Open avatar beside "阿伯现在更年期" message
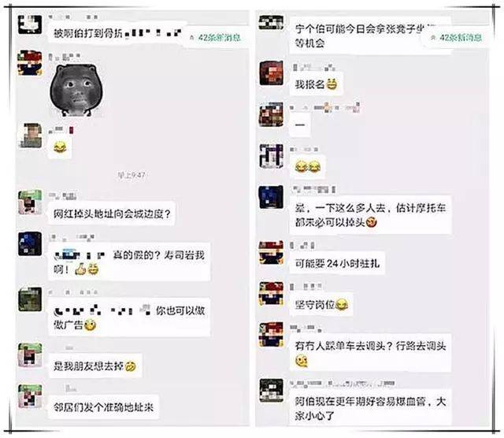Screen dimensions: 504x438 point(271,390)
